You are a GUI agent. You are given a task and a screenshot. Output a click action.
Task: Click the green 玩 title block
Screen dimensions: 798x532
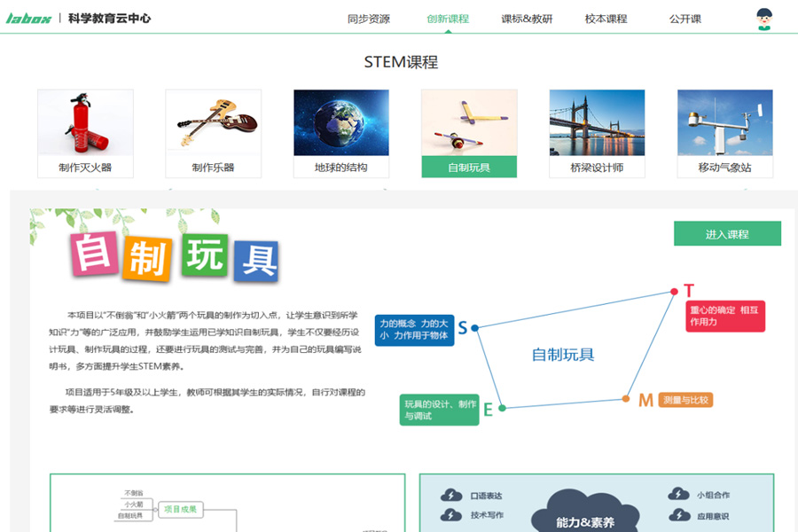point(205,254)
